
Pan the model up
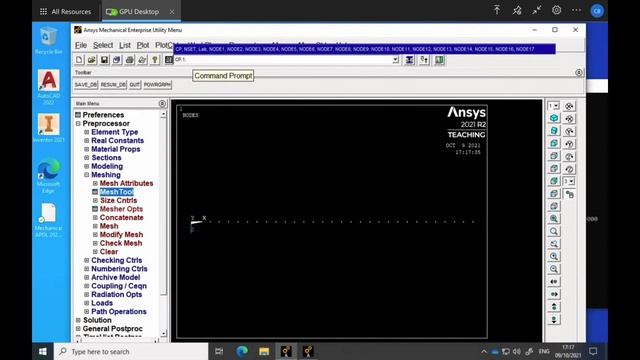pos(554,307)
